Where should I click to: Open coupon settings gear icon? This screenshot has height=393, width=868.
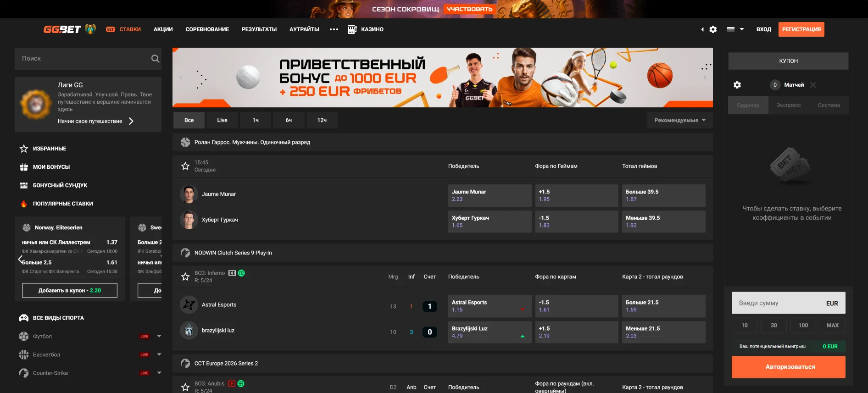coord(737,85)
